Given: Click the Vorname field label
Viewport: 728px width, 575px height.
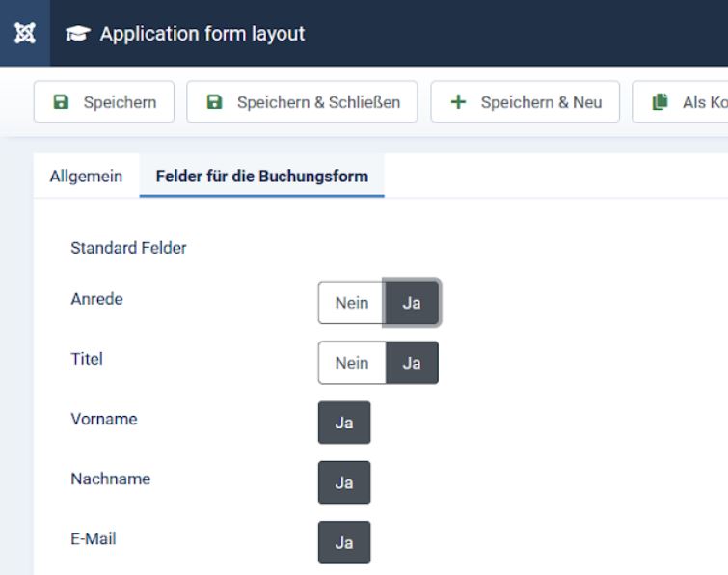Looking at the screenshot, I should click(x=103, y=419).
